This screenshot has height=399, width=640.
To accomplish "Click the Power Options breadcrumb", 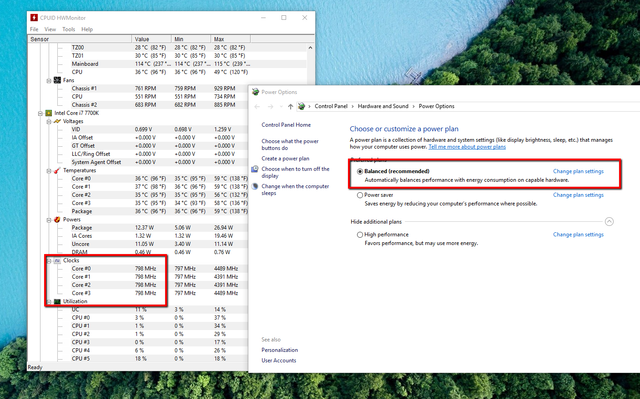I will coord(436,106).
